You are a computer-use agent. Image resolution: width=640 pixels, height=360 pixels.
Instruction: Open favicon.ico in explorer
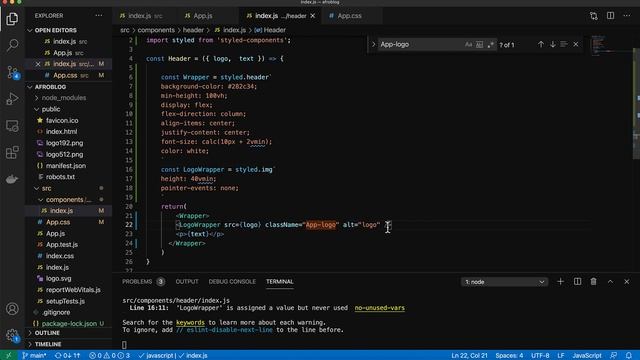pyautogui.click(x=62, y=120)
